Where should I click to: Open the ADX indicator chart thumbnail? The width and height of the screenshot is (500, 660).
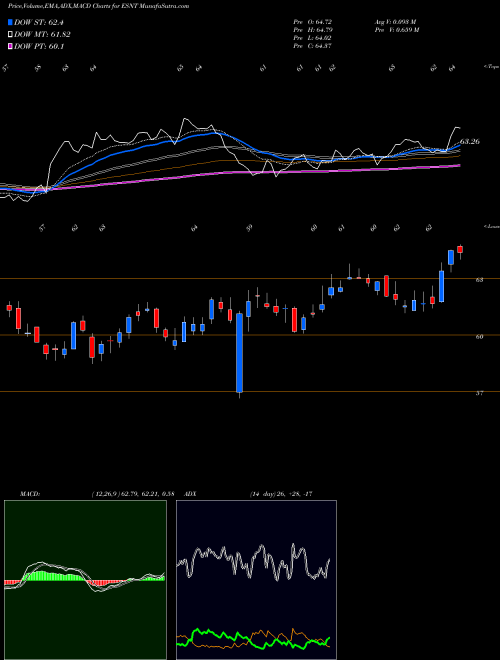[x=256, y=580]
